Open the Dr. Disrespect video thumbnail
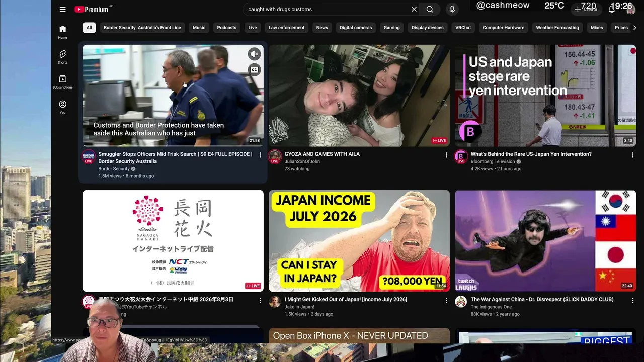The image size is (644, 362). click(x=545, y=241)
